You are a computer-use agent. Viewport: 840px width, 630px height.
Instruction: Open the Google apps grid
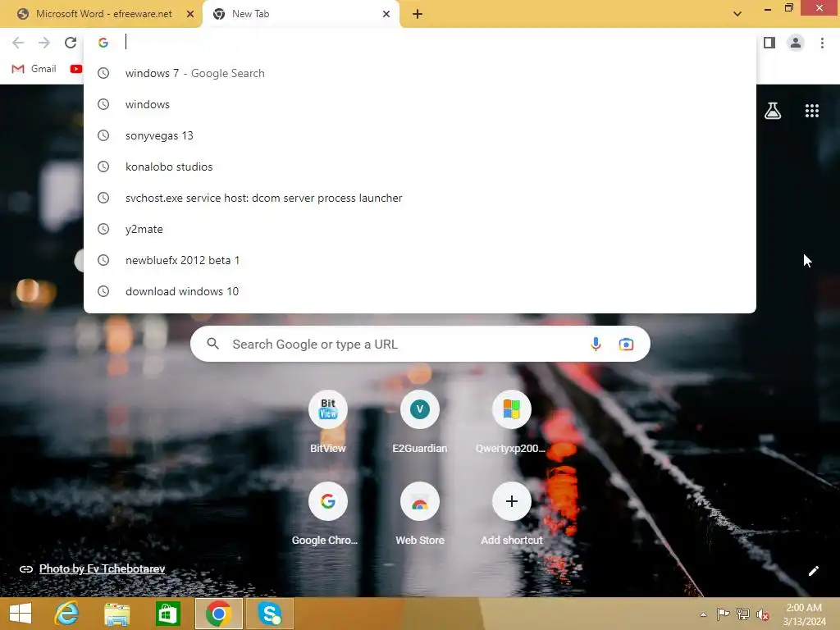point(811,111)
